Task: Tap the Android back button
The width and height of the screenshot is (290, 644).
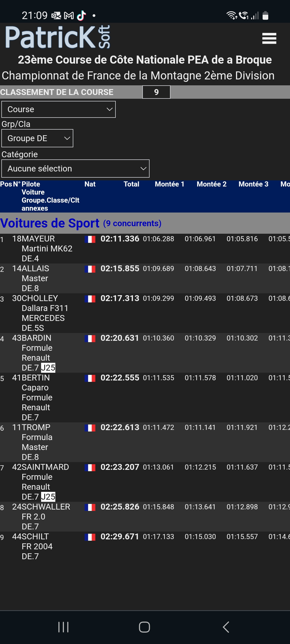Action: point(226,627)
